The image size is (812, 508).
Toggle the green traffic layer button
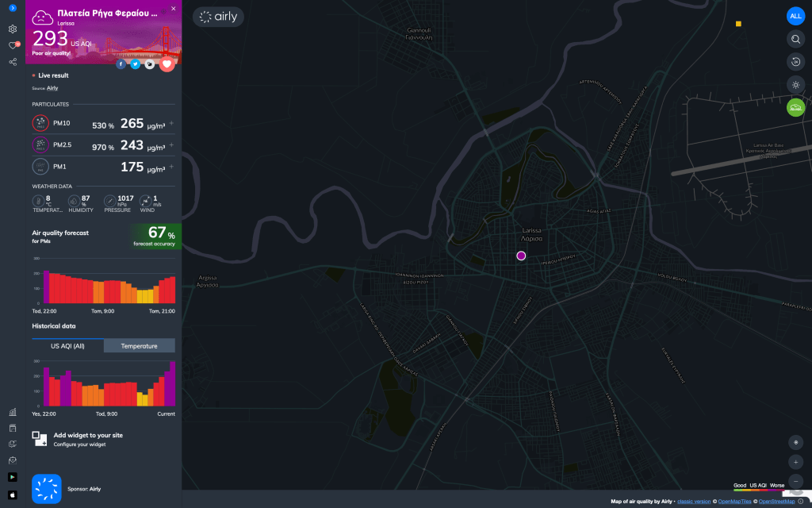tap(796, 107)
